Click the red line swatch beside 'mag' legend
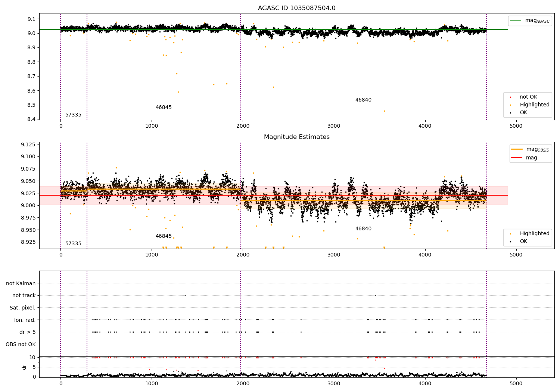This screenshot has width=560, height=392. (x=517, y=158)
